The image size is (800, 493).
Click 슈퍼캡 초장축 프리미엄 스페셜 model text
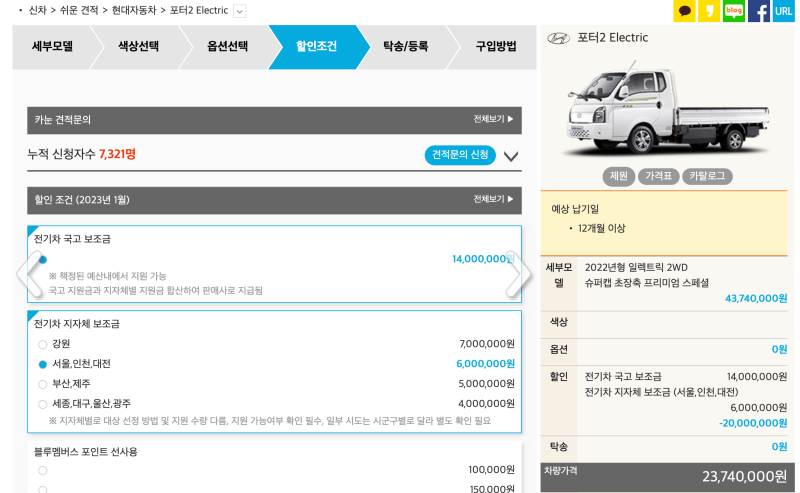pyautogui.click(x=647, y=283)
